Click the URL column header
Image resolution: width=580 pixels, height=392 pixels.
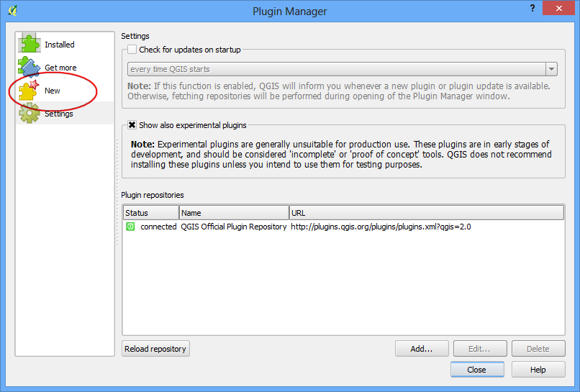click(x=427, y=213)
